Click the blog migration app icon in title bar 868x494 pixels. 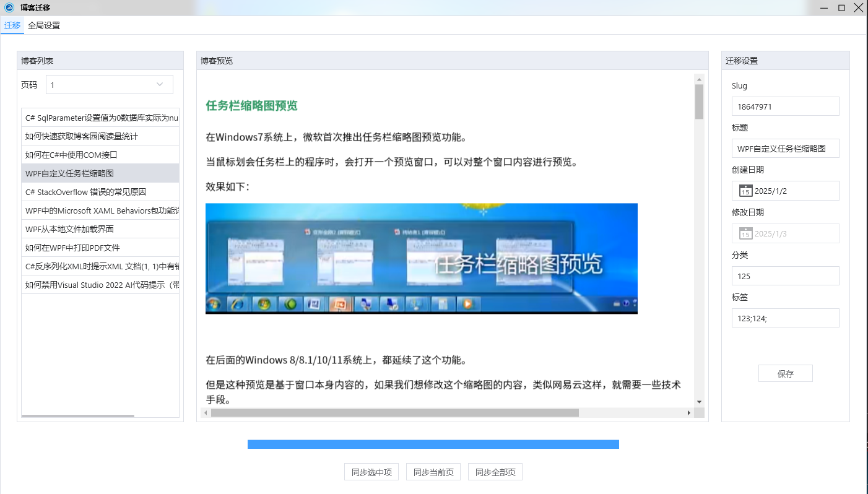[9, 7]
